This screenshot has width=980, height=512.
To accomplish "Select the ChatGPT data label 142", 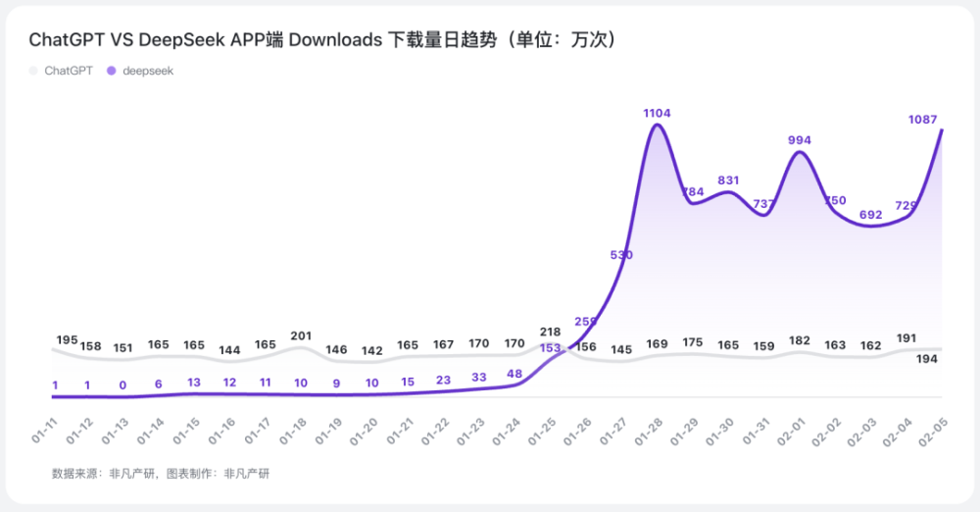I will point(371,350).
